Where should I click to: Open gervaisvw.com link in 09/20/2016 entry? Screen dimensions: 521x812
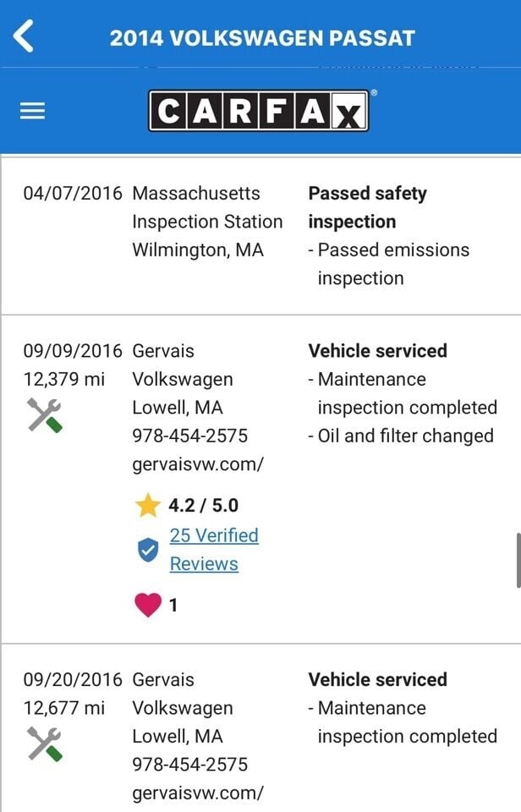click(x=198, y=793)
